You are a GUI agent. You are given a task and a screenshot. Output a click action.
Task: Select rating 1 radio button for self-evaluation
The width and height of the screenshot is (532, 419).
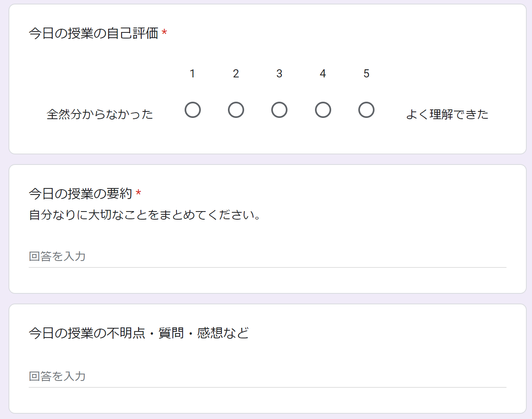point(193,110)
